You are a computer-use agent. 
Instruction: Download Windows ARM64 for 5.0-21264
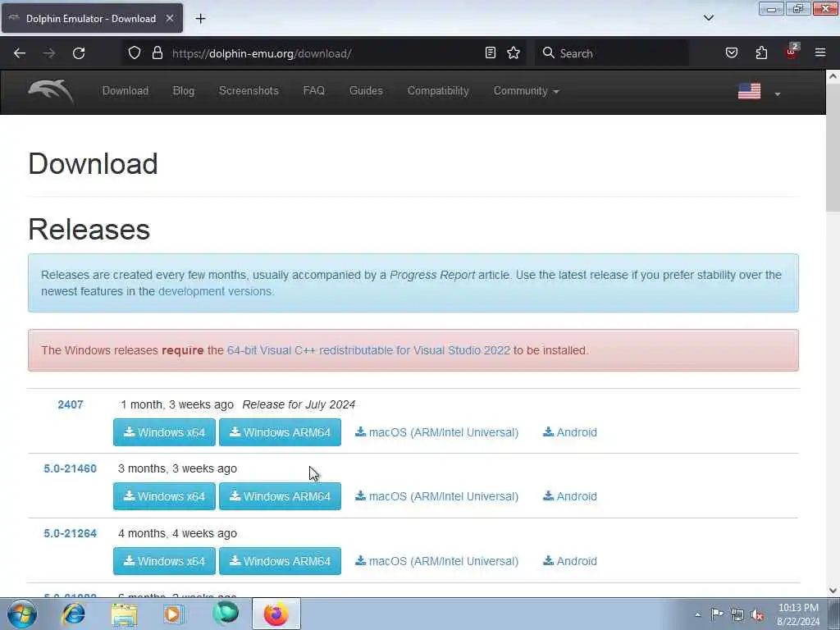pos(281,561)
